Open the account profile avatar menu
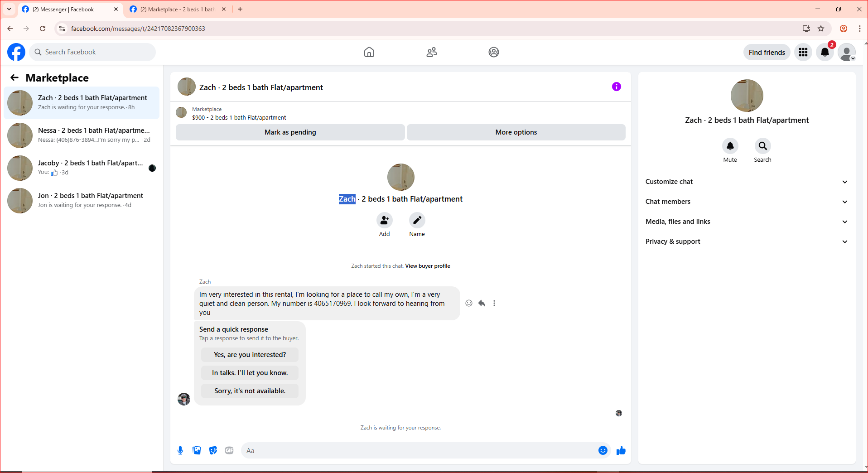This screenshot has width=868, height=473. (x=847, y=52)
